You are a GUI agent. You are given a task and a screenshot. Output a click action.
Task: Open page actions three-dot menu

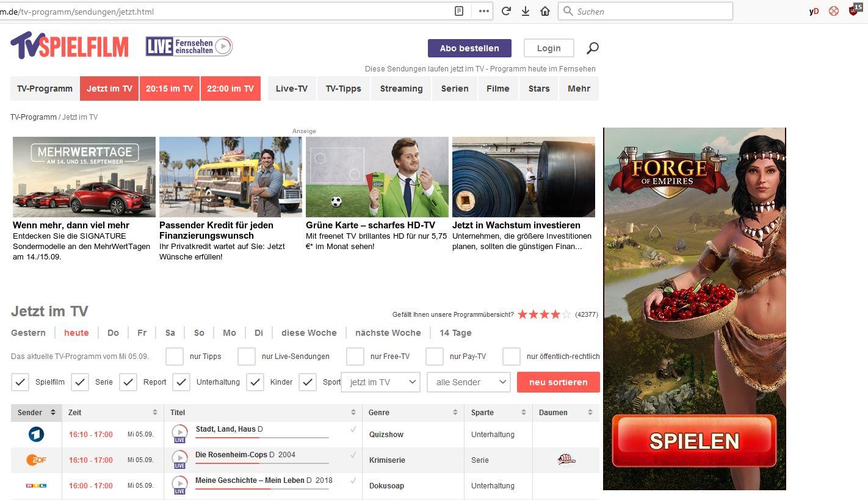click(x=483, y=11)
